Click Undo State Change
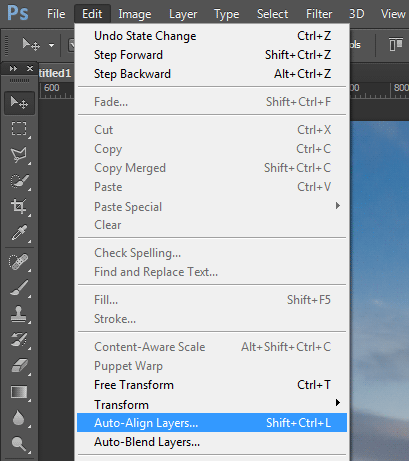Image resolution: width=409 pixels, height=461 pixels. click(x=212, y=36)
